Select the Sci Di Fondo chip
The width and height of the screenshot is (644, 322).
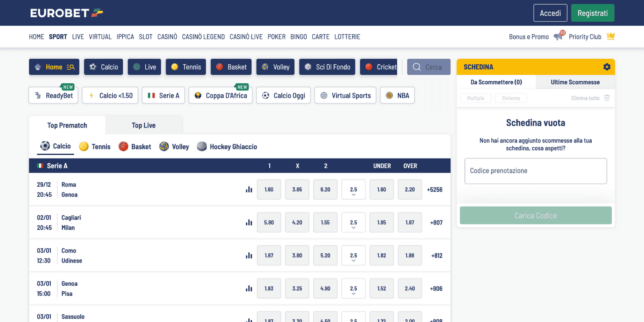(x=327, y=67)
